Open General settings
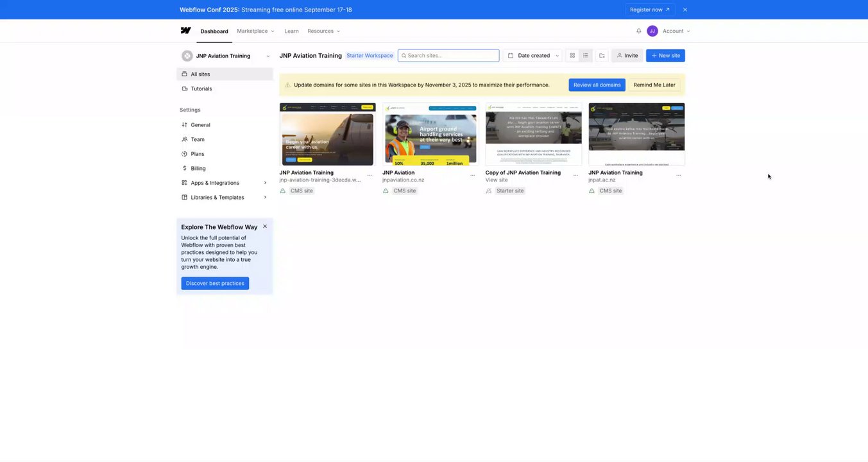The image size is (868, 462). (225, 125)
